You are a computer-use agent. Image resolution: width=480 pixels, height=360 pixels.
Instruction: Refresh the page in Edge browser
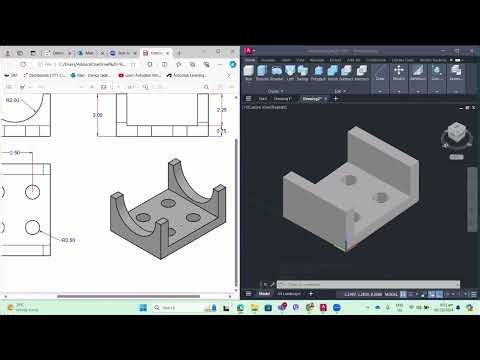coord(23,64)
